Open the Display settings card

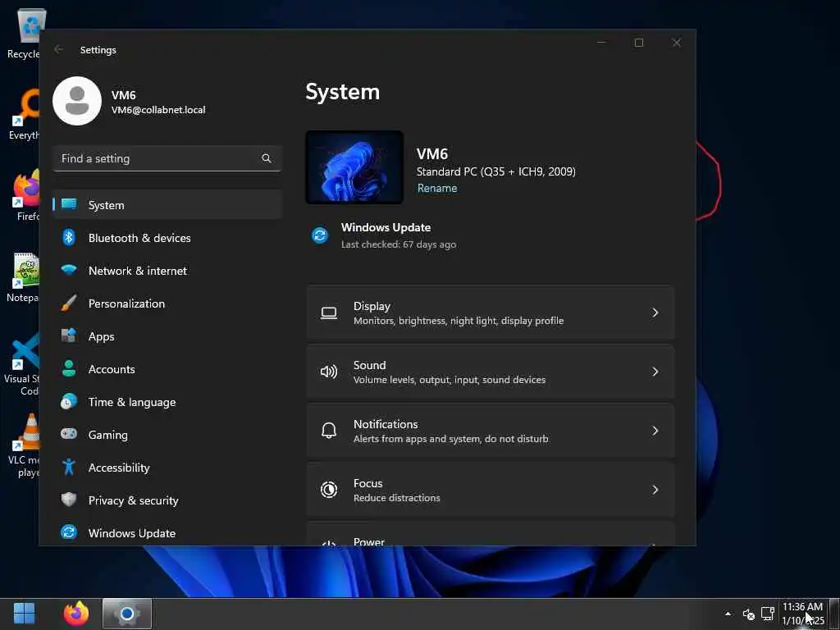(491, 313)
